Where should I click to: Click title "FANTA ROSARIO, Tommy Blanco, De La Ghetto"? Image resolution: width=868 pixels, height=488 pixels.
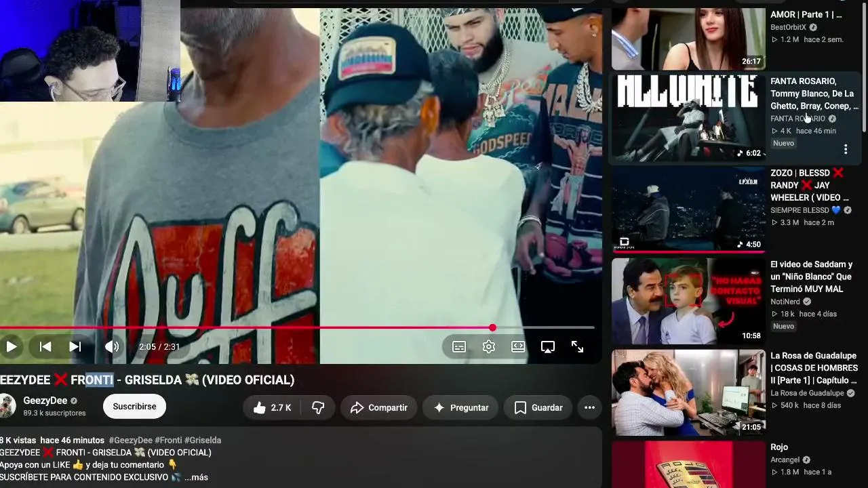pos(814,94)
